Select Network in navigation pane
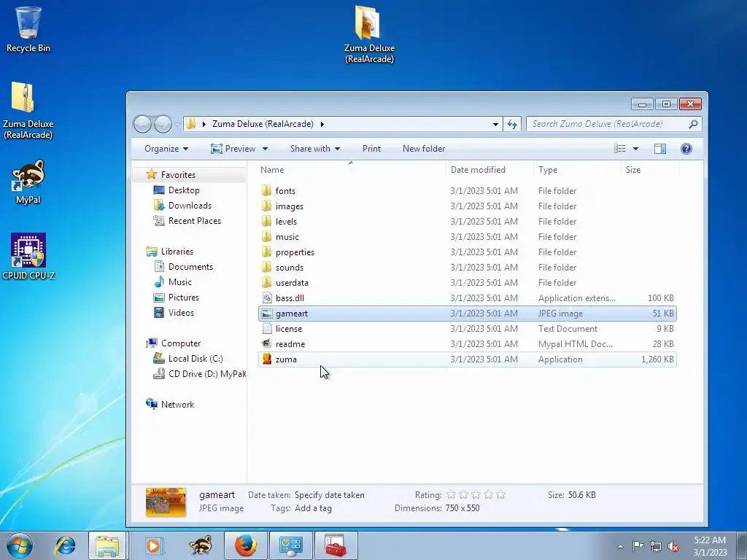747x560 pixels. point(177,404)
